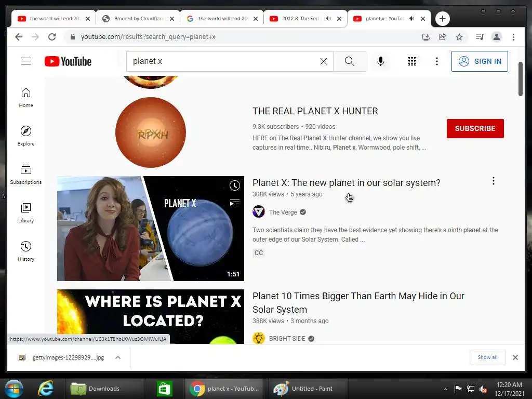Open a new tab with plus button
The image size is (532, 399).
click(443, 19)
